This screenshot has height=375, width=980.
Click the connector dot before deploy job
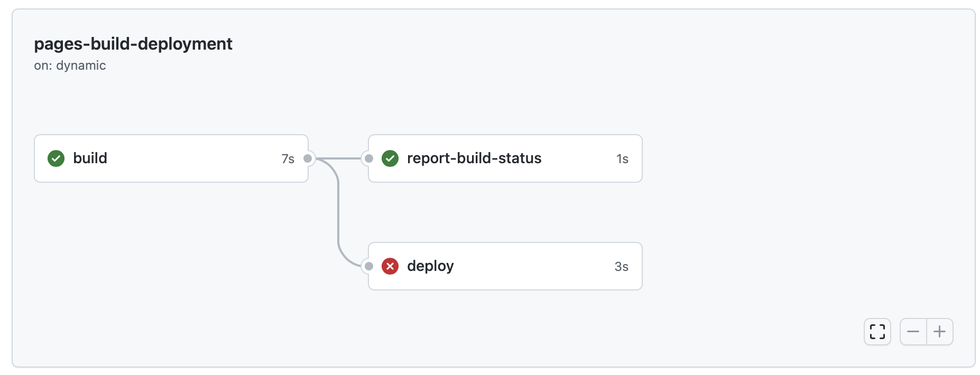(368, 266)
